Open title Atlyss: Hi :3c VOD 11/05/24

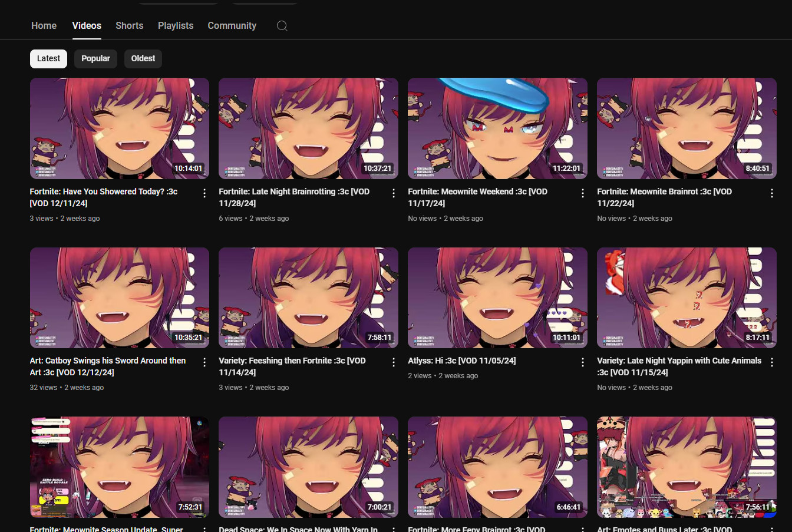coord(462,361)
